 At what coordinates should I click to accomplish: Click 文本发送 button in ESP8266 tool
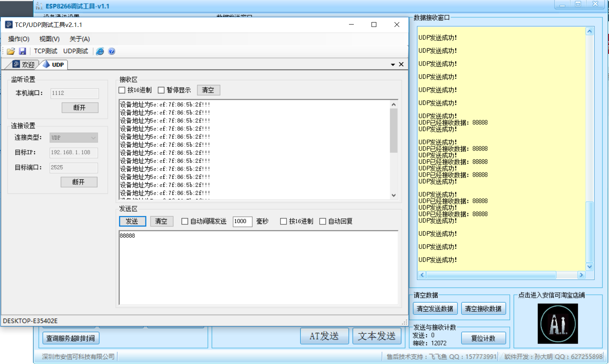coord(377,336)
